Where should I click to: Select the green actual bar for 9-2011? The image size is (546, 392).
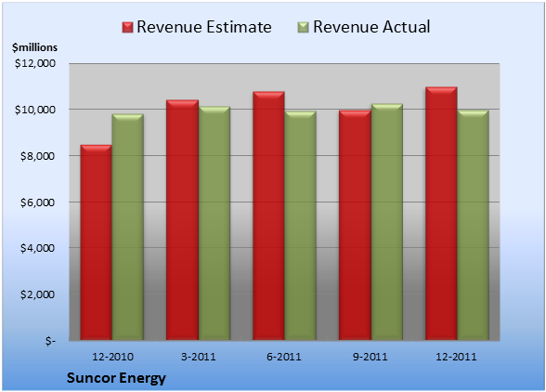coord(387,222)
